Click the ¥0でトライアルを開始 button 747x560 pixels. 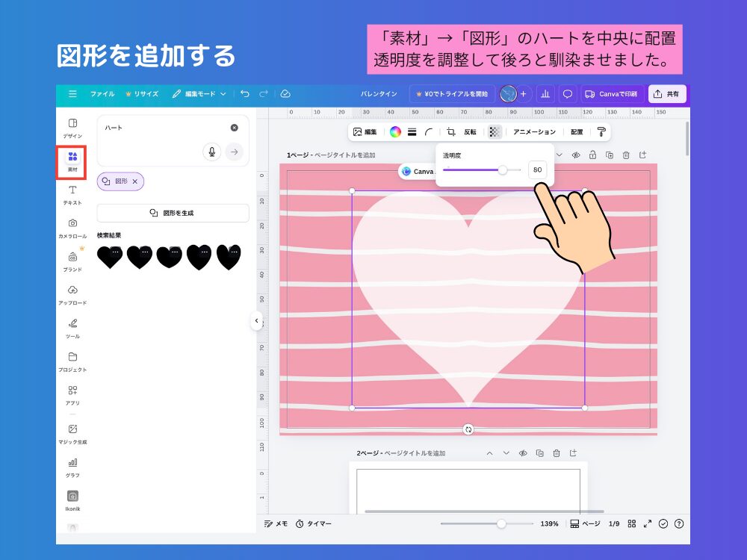[454, 94]
